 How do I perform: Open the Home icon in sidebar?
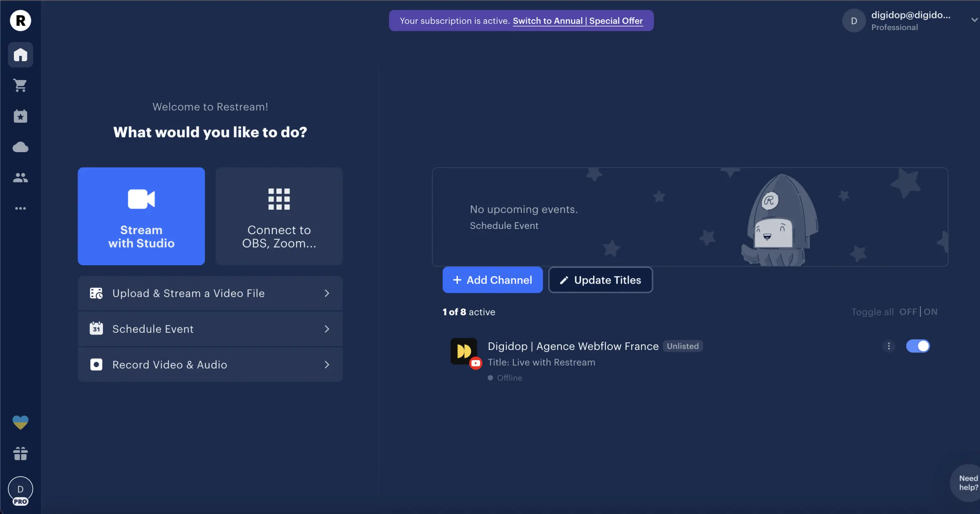[x=20, y=55]
